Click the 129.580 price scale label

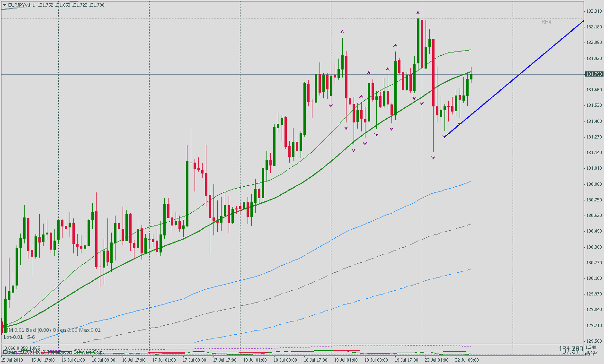(x=594, y=341)
